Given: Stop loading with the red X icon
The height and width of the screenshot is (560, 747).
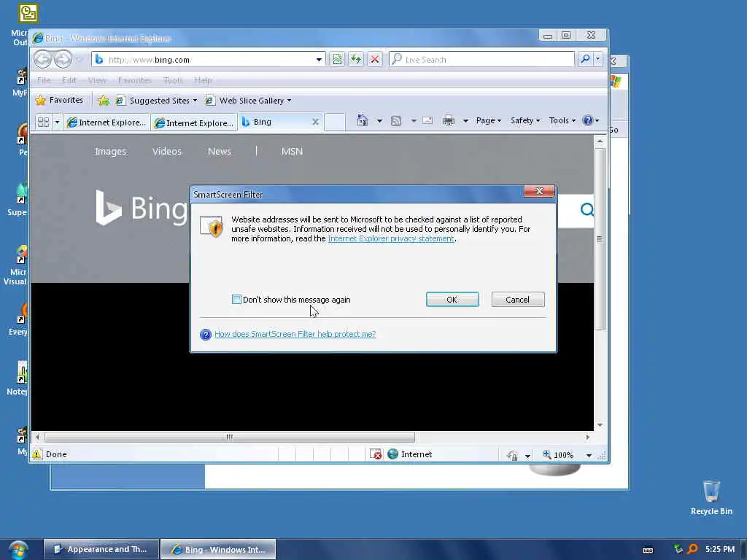Looking at the screenshot, I should tap(375, 60).
